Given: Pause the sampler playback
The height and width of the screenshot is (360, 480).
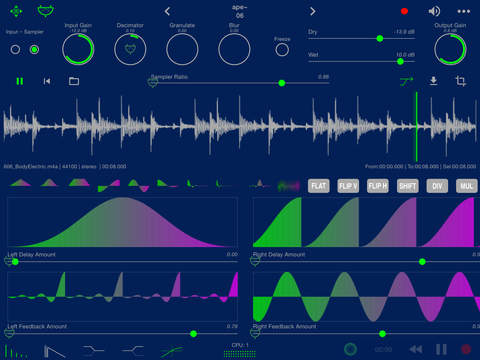Looking at the screenshot, I should pyautogui.click(x=20, y=81).
